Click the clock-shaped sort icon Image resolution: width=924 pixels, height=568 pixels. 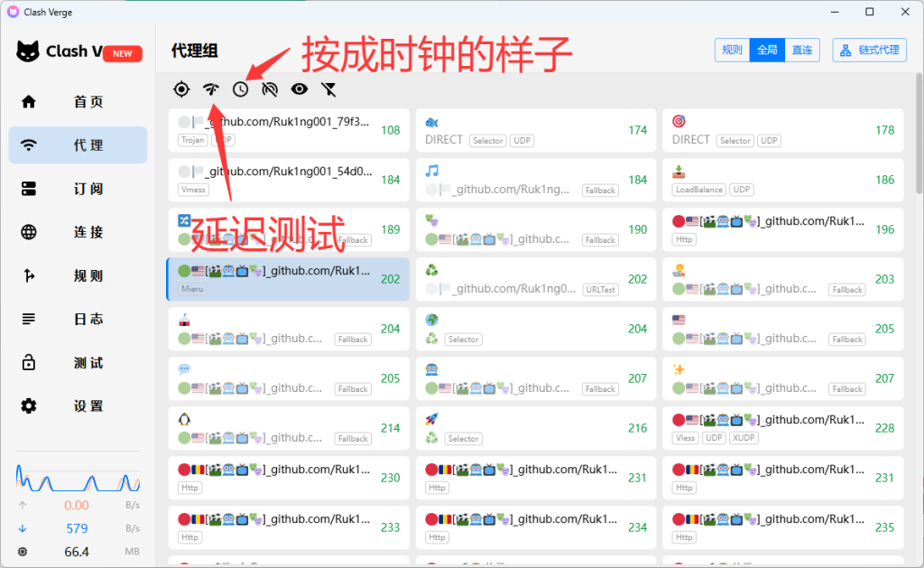coord(240,89)
